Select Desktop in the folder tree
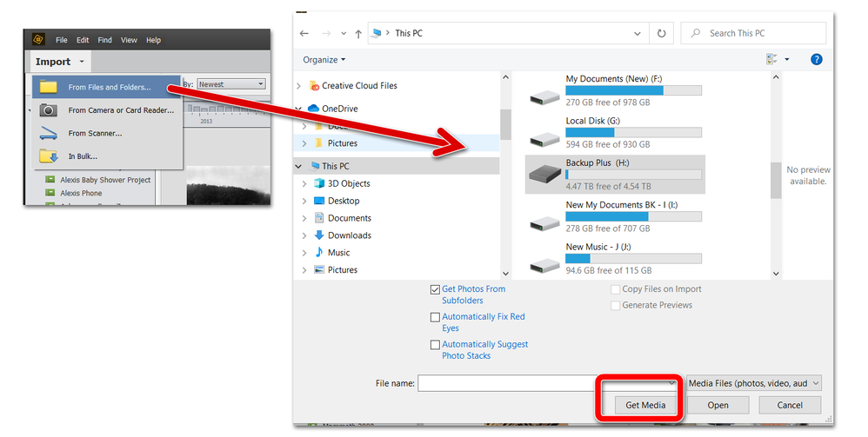The height and width of the screenshot is (437, 868). 344,201
